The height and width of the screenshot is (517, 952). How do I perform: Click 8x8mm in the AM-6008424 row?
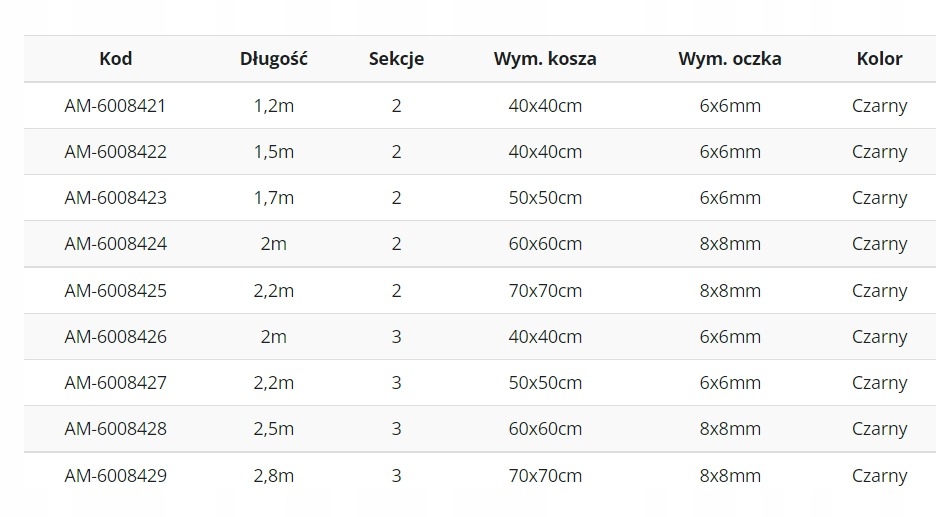[730, 244]
